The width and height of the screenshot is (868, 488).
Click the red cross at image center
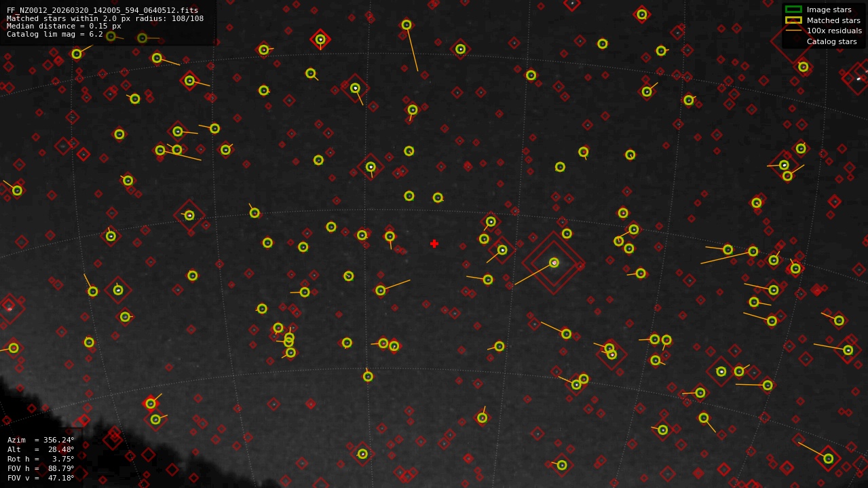coord(434,244)
